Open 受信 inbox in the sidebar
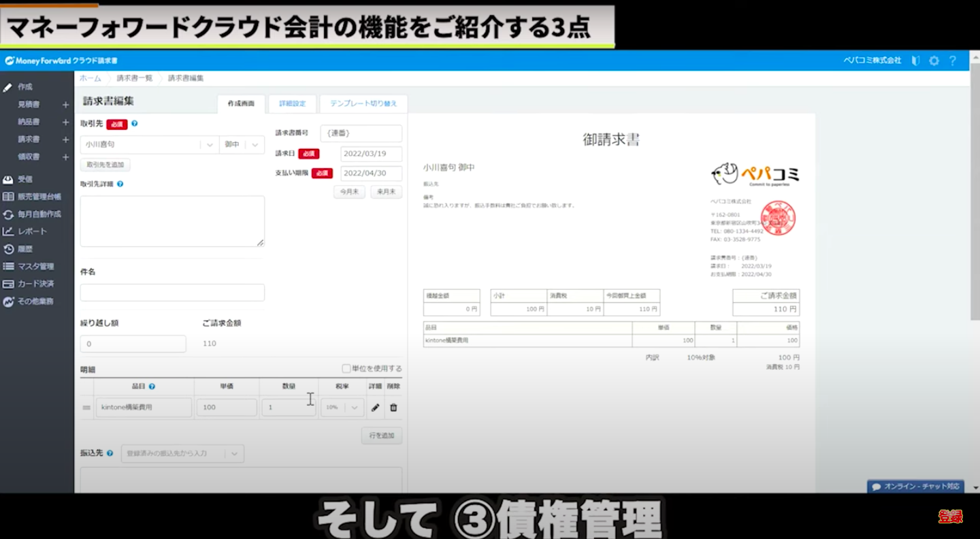Viewport: 980px width, 539px height. tap(25, 180)
